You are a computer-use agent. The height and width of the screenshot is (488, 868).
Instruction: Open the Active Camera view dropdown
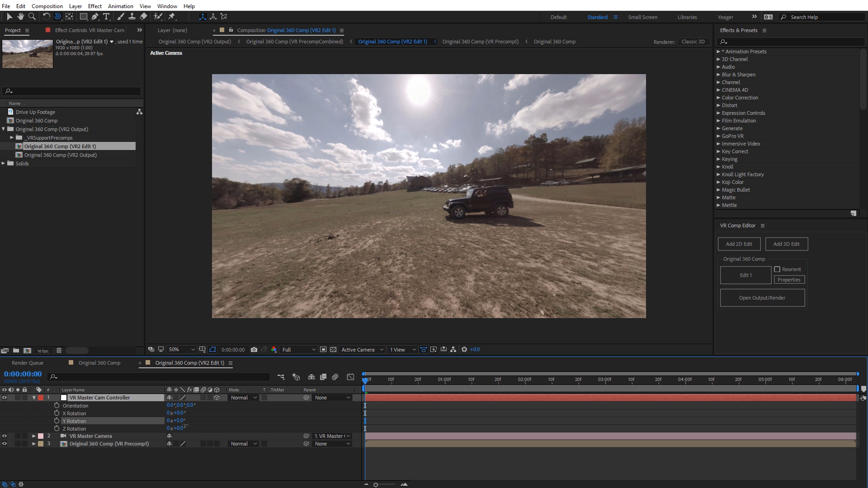point(362,350)
